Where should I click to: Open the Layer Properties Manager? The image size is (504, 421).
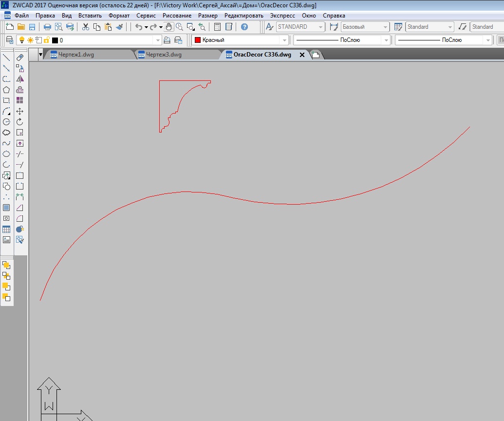[x=10, y=40]
